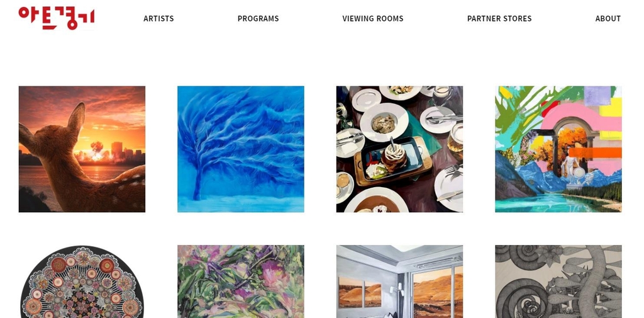The image size is (644, 318).
Task: Select the grayscale spiral drawing thumbnail
Action: point(558,282)
